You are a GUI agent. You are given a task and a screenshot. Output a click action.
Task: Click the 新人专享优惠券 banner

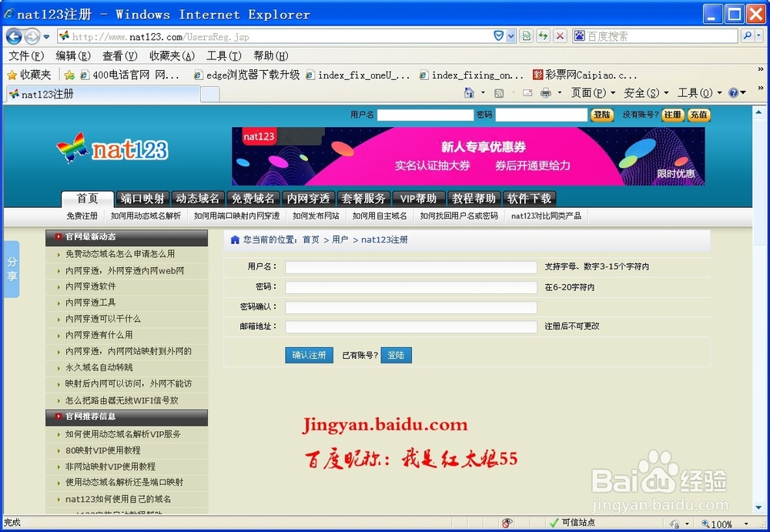pos(468,156)
